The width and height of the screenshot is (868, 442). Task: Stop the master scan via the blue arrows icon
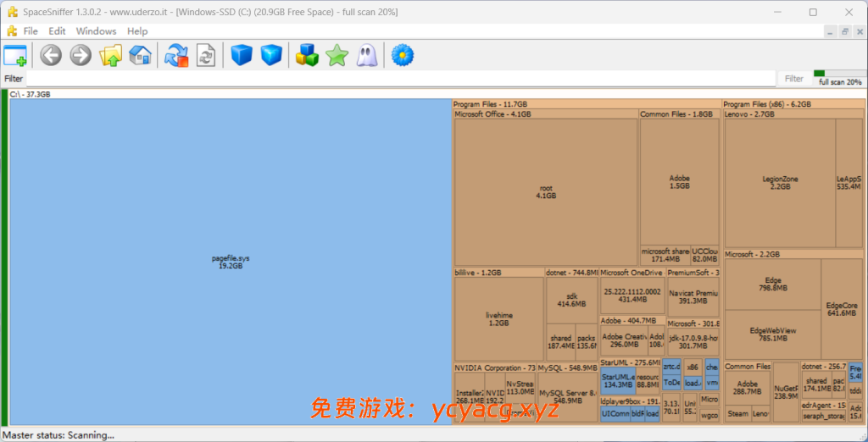tap(176, 56)
